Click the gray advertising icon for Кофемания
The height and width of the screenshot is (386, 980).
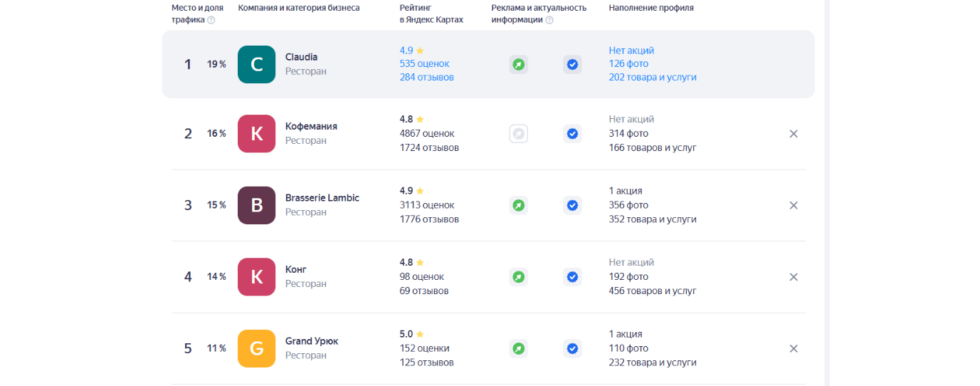(519, 133)
